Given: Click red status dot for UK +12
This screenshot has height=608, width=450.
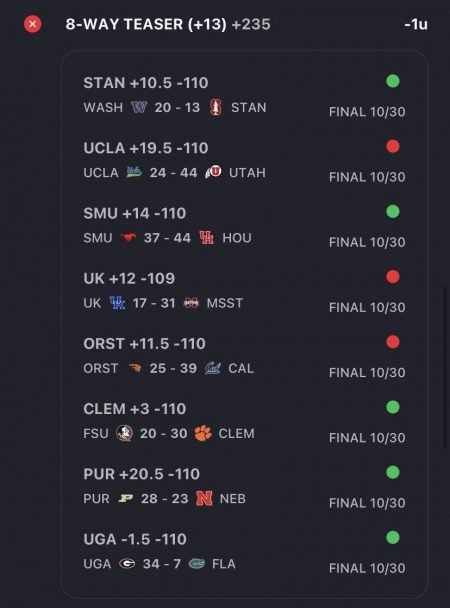Looking at the screenshot, I should coord(393,276).
